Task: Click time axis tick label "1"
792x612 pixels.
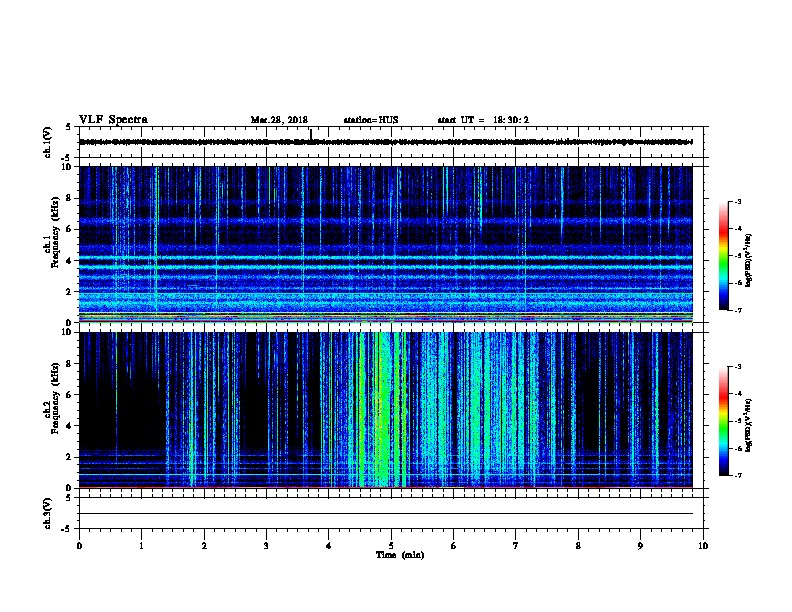Action: click(x=141, y=546)
